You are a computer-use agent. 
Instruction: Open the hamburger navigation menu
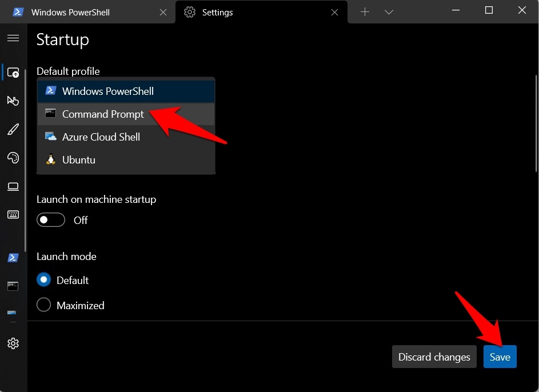click(x=13, y=38)
